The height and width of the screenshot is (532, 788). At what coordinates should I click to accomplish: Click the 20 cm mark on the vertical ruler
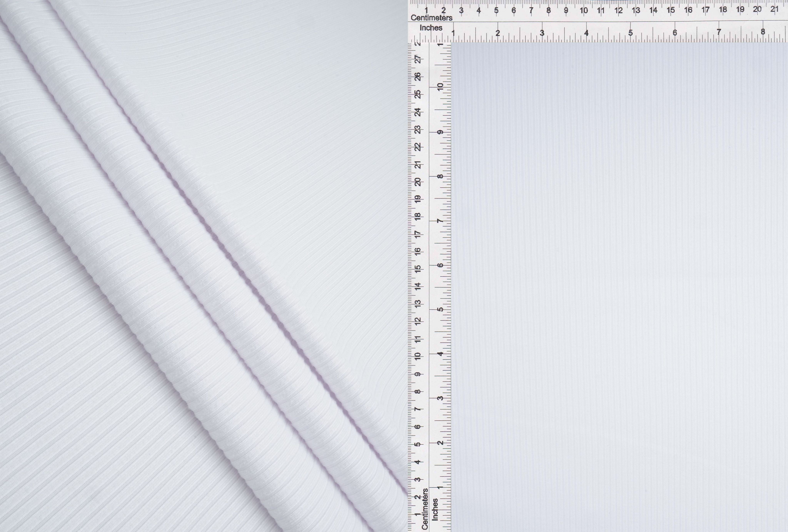(x=418, y=182)
